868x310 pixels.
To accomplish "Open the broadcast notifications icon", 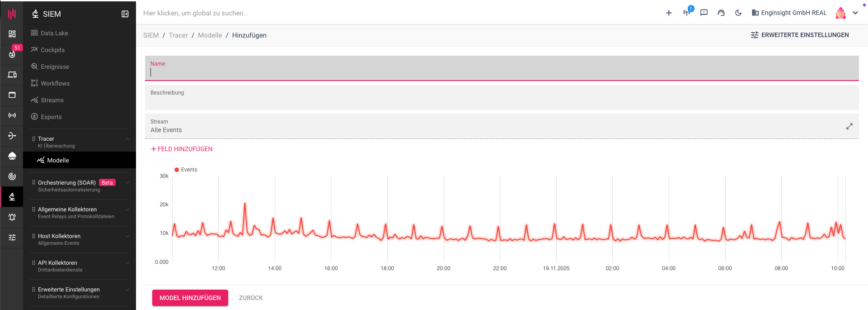I will (x=687, y=13).
